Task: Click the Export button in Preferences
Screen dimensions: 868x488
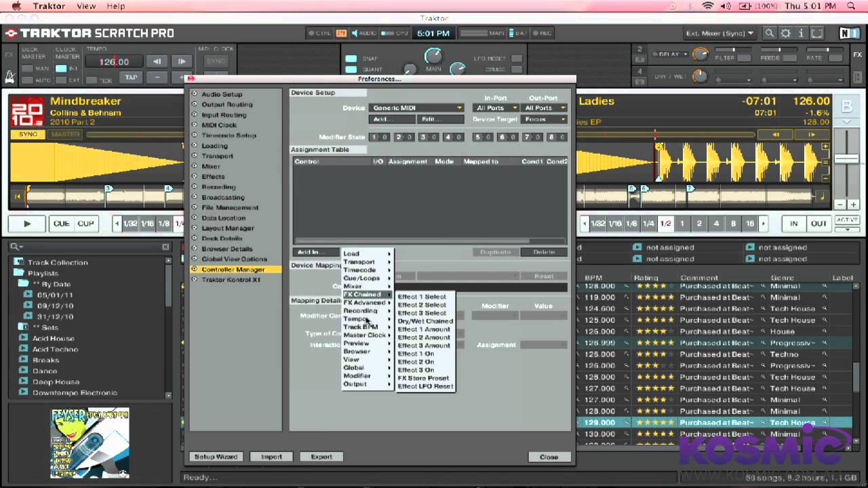Action: click(321, 457)
